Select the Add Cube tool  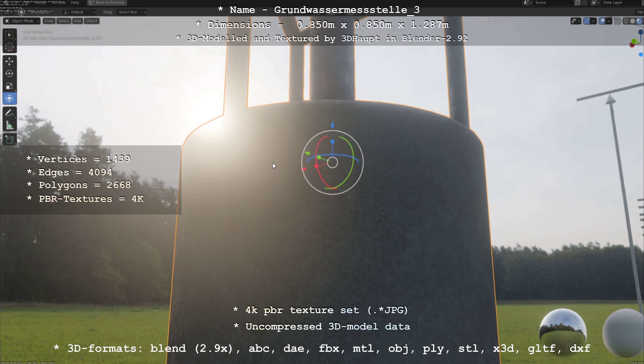[x=9, y=140]
